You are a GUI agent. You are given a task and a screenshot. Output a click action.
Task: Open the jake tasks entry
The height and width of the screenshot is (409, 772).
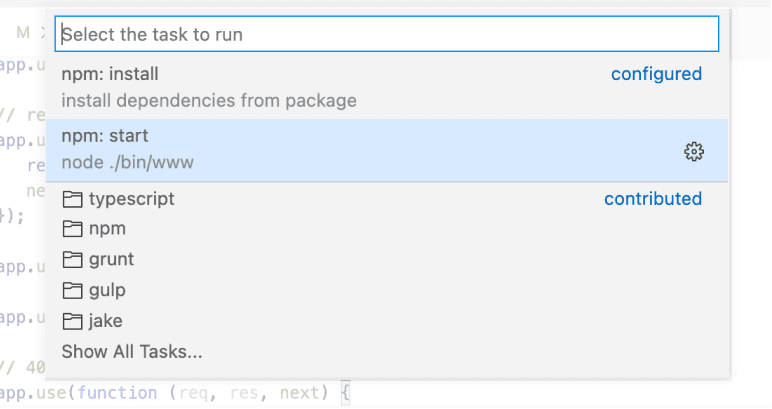click(x=106, y=321)
